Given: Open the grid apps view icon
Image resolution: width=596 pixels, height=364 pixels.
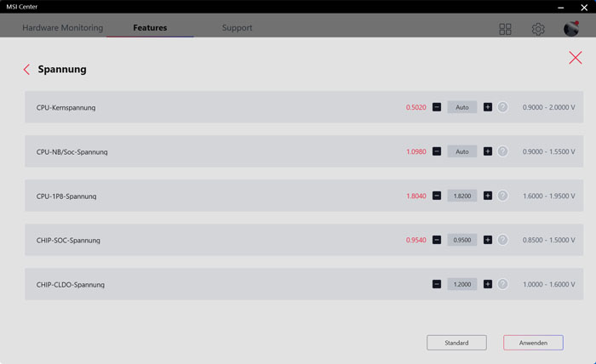Looking at the screenshot, I should (x=505, y=29).
